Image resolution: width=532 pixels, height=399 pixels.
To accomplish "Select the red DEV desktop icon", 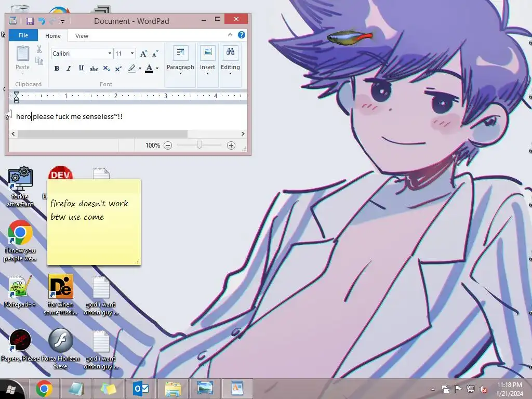I will (60, 173).
